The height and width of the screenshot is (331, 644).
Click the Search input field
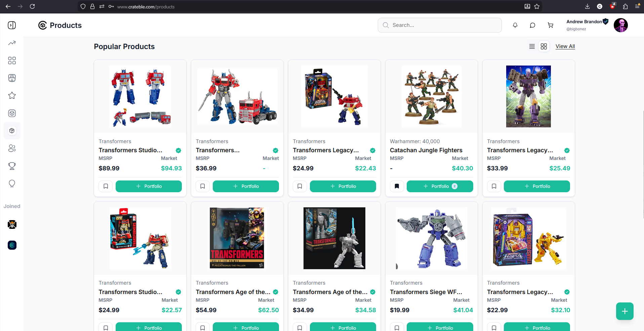click(x=440, y=25)
